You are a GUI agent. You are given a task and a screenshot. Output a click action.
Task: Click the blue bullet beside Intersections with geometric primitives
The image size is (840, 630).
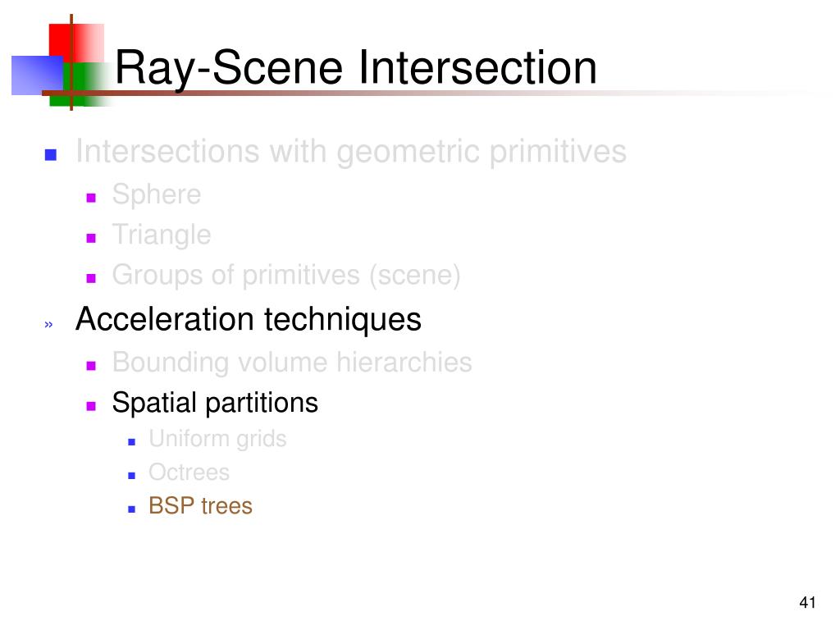(x=51, y=155)
